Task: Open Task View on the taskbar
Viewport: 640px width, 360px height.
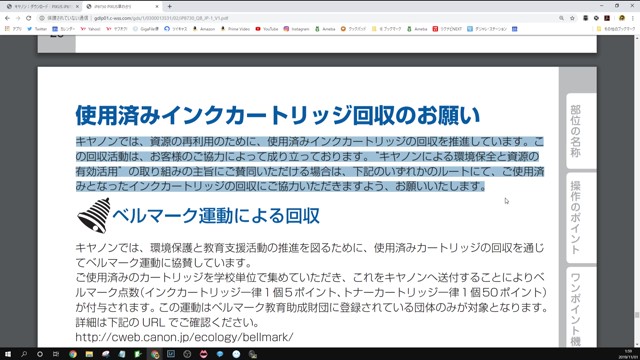Action: pos(56,354)
